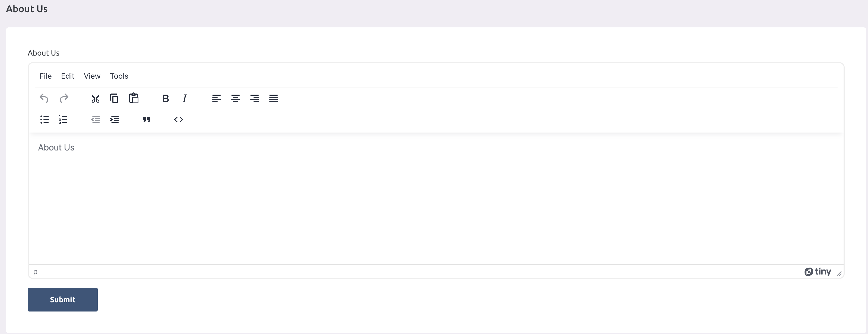Click the Redo arrow icon

point(64,98)
